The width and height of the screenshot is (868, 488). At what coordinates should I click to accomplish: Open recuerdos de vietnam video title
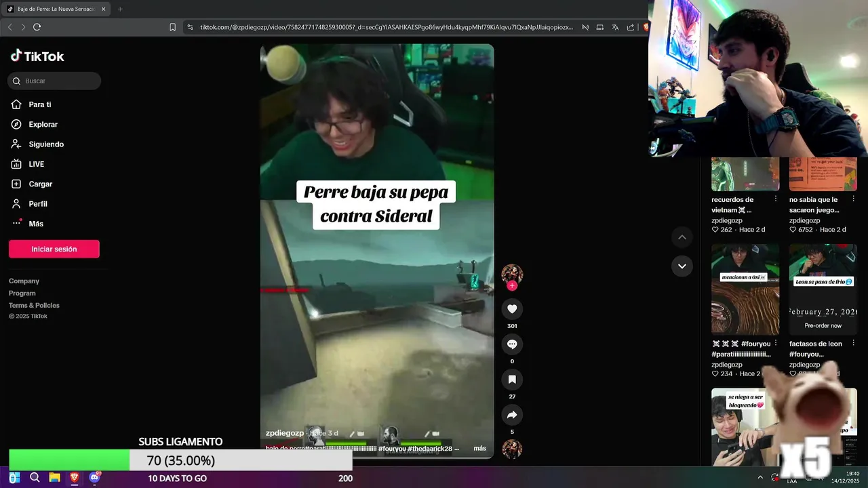(734, 205)
